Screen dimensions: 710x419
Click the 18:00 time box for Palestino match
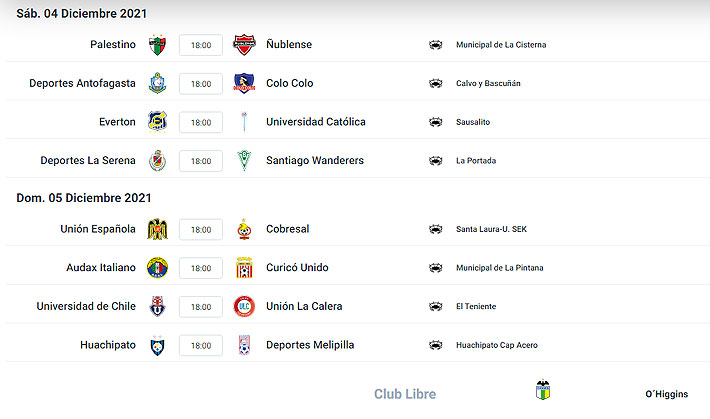pyautogui.click(x=201, y=45)
